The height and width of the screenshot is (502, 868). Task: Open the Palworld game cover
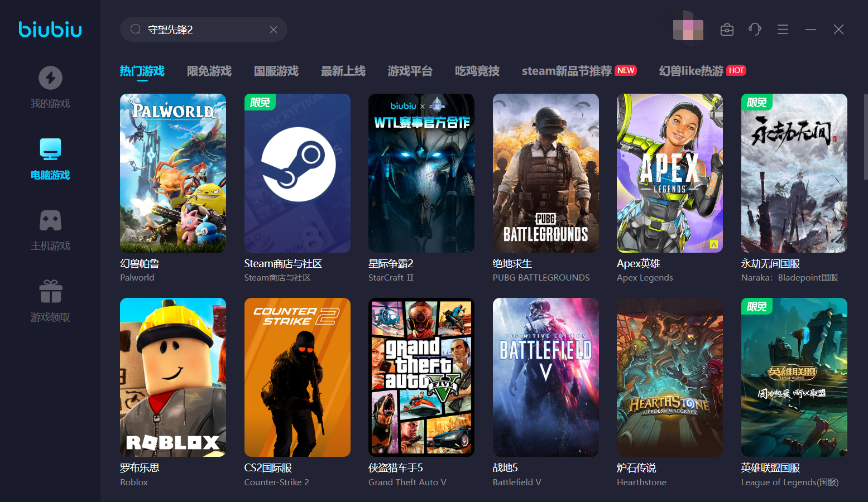pos(173,173)
